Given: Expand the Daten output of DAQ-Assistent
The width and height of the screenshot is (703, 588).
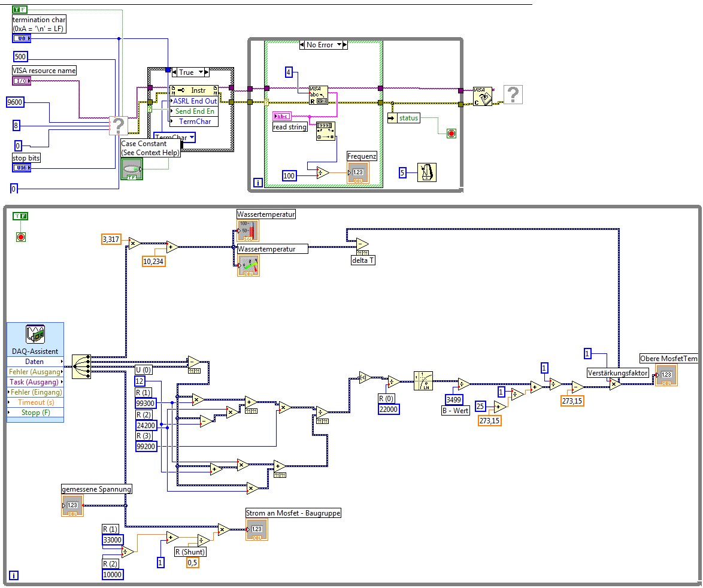Looking at the screenshot, I should pyautogui.click(x=35, y=362).
